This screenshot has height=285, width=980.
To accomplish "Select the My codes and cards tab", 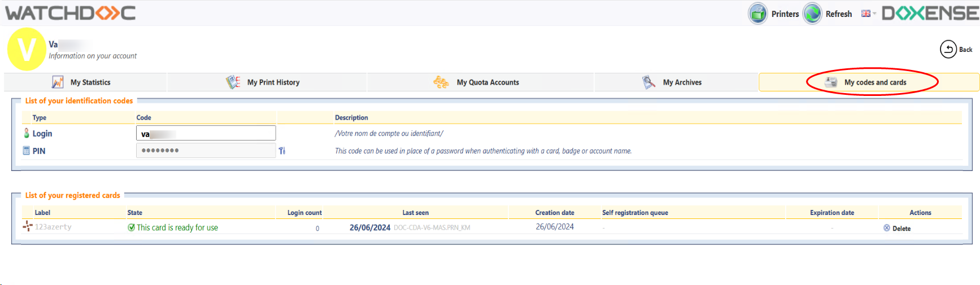I will 869,82.
